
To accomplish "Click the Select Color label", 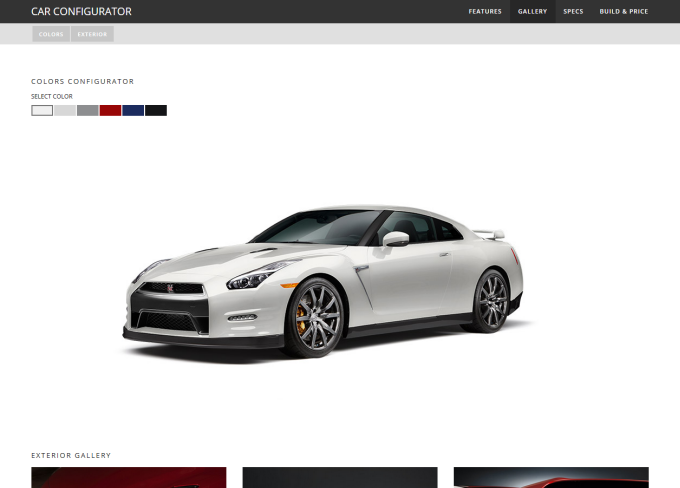I will (x=52, y=96).
